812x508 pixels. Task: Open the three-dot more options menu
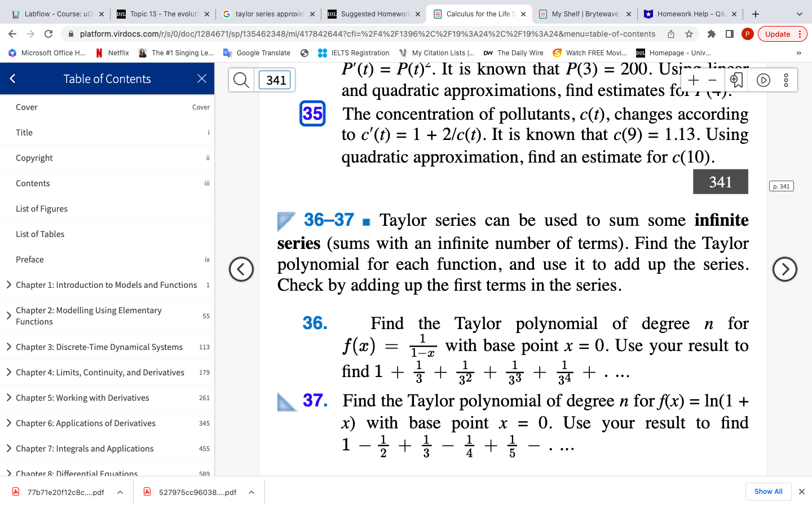click(786, 80)
